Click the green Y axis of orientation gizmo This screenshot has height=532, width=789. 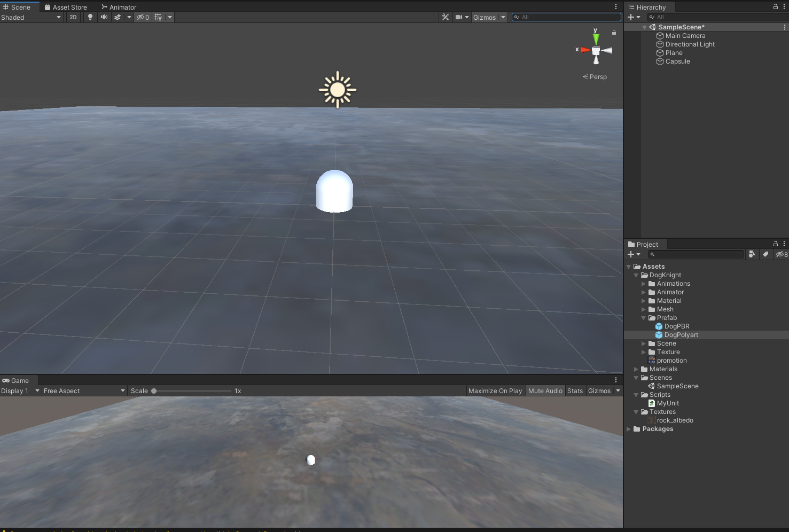(x=596, y=38)
